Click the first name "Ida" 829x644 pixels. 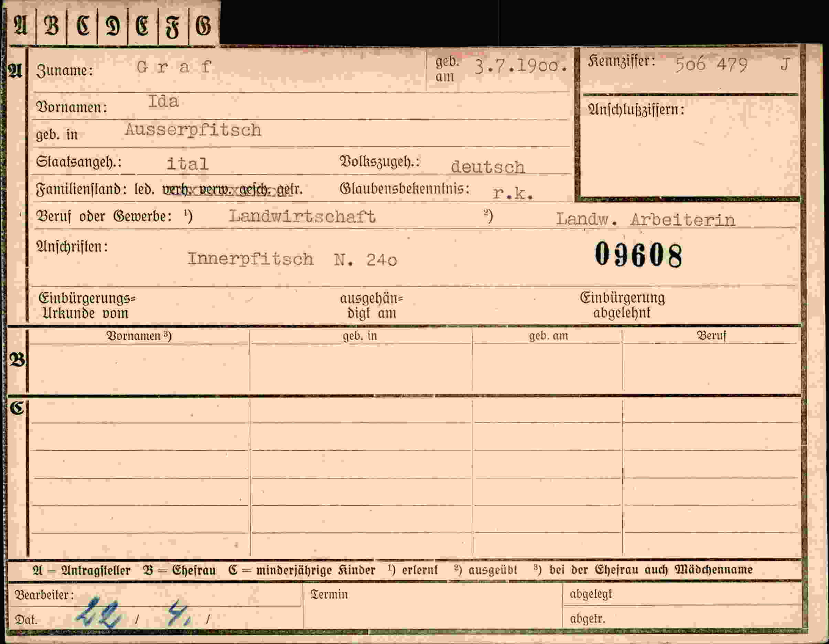point(163,101)
